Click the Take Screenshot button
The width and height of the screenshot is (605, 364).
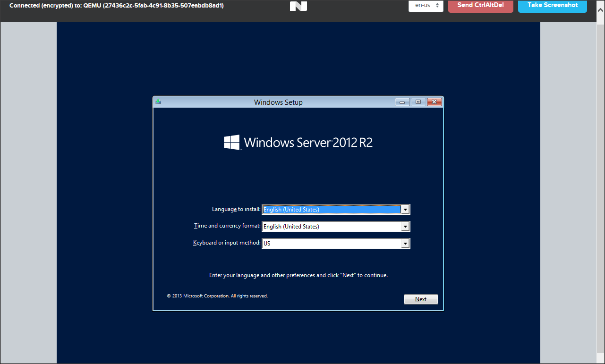tap(552, 6)
